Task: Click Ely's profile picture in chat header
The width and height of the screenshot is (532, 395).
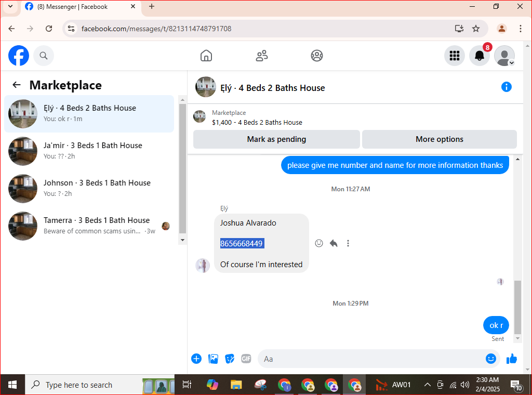Action: click(206, 87)
